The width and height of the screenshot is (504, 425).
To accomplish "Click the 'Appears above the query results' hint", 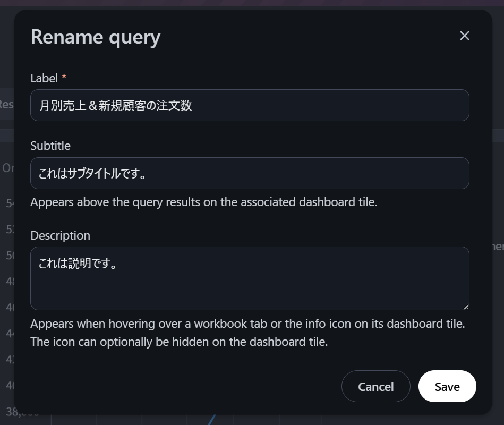I will click(204, 202).
